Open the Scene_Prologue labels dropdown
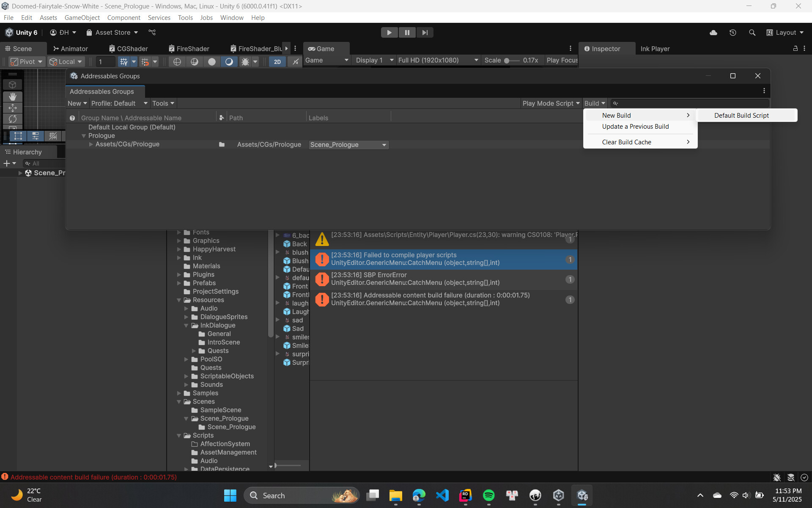 pyautogui.click(x=348, y=145)
